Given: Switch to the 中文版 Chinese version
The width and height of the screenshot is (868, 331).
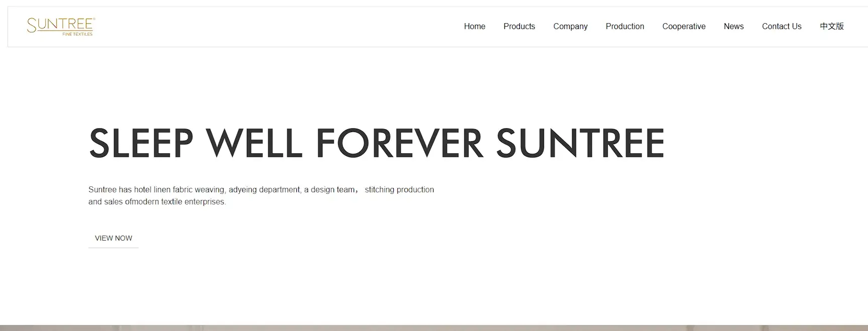Looking at the screenshot, I should 831,27.
